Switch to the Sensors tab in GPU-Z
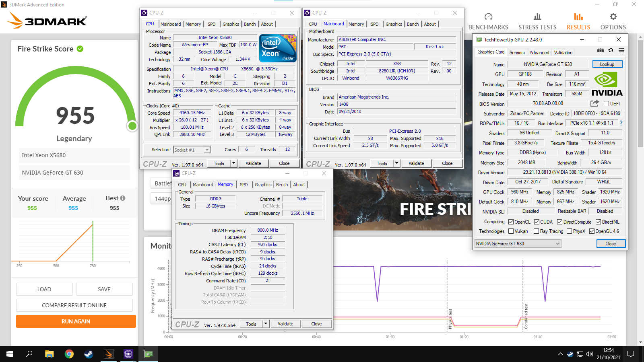Screen dimensions: 644x362 517,53
